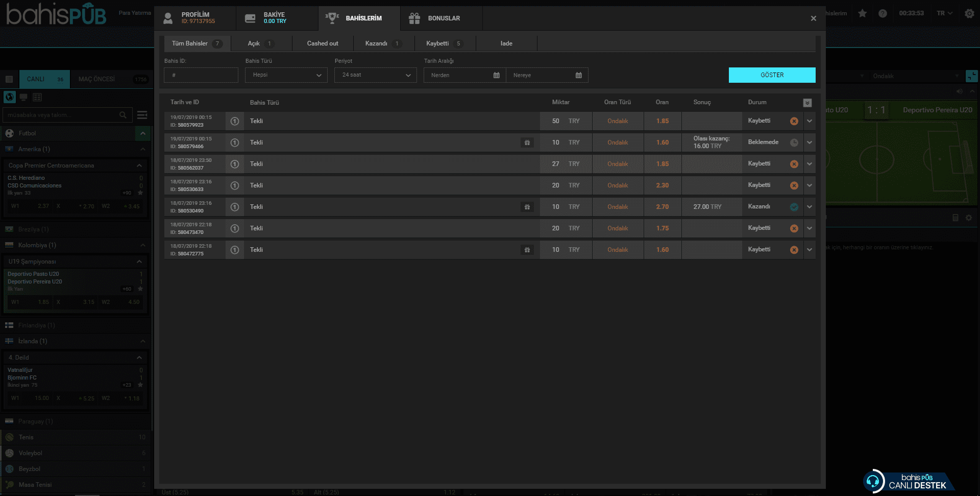The height and width of the screenshot is (496, 980).
Task: Select Açık bets tab
Action: 261,43
